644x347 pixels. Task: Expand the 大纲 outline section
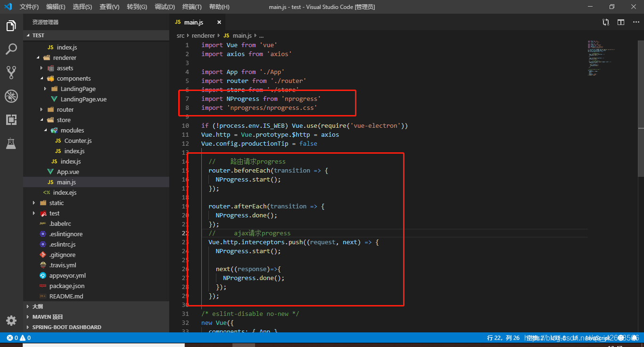click(96, 306)
